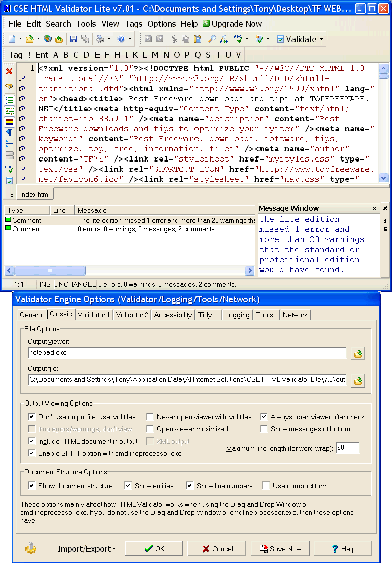Click the Save All icon
This screenshot has height=563, width=392.
(85, 39)
